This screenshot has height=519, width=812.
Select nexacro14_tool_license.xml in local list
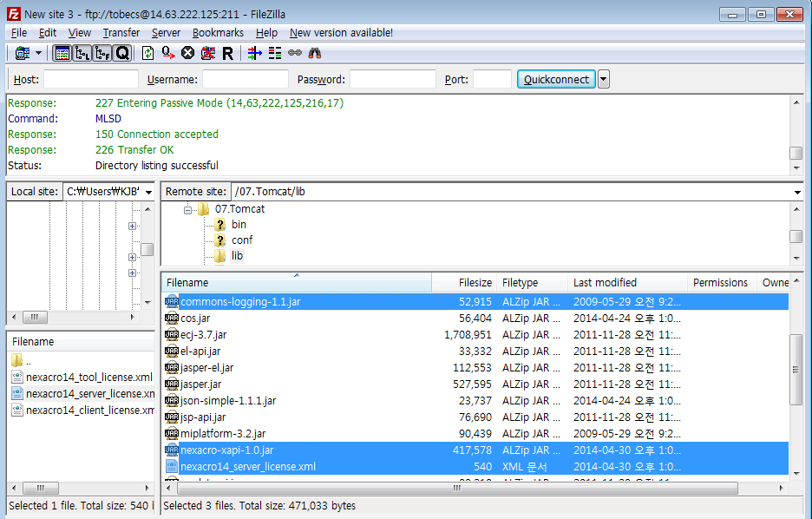tap(82, 377)
